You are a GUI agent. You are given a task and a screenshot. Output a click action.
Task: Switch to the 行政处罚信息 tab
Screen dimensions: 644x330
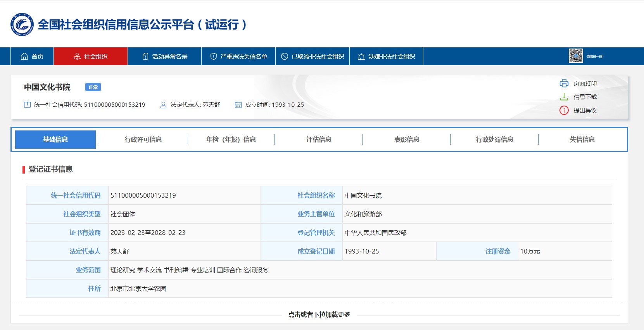pos(494,139)
